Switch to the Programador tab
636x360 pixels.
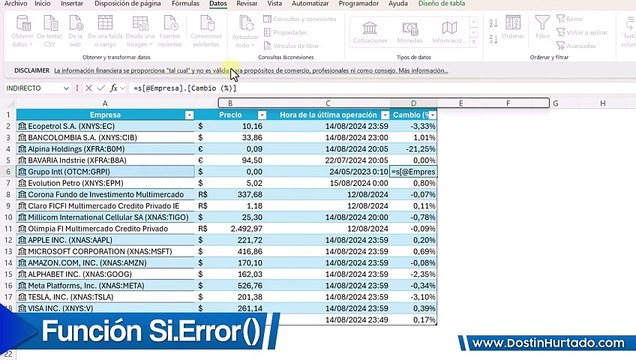coord(359,4)
